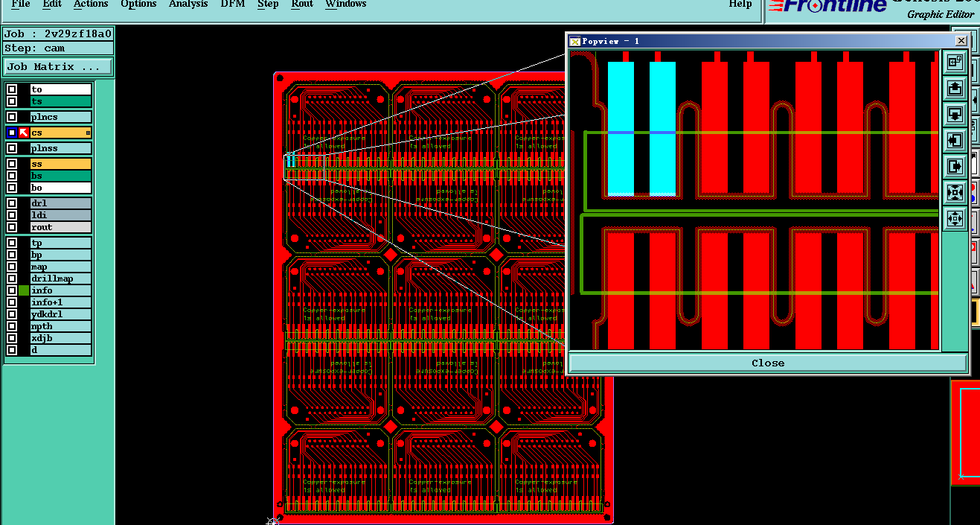This screenshot has width=980, height=525.
Task: Toggle display checkbox for the 'plncs' layer
Action: [12, 117]
